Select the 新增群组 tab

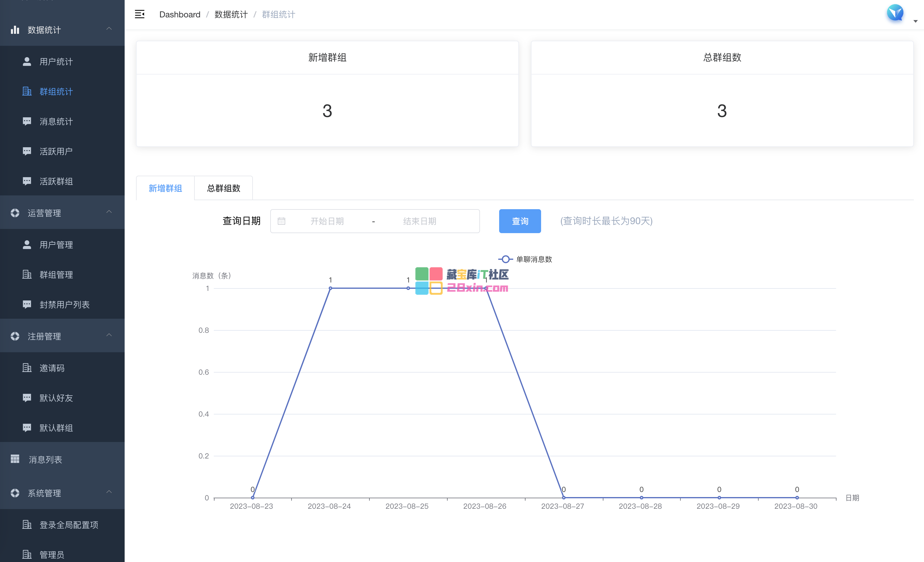(x=165, y=188)
